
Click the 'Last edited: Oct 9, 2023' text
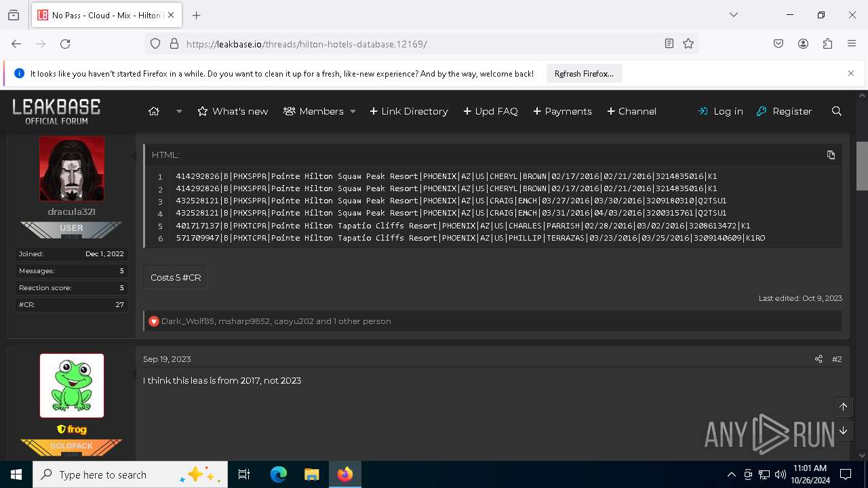pyautogui.click(x=800, y=298)
